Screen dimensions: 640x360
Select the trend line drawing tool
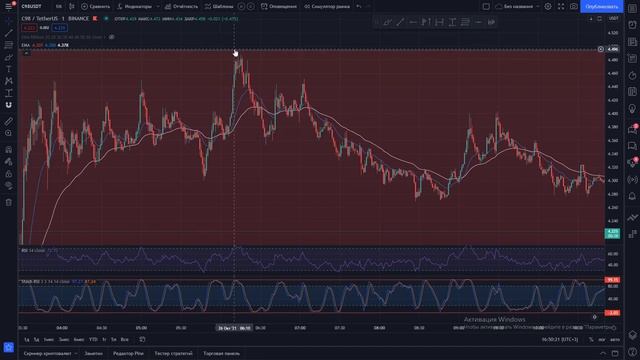pos(9,33)
